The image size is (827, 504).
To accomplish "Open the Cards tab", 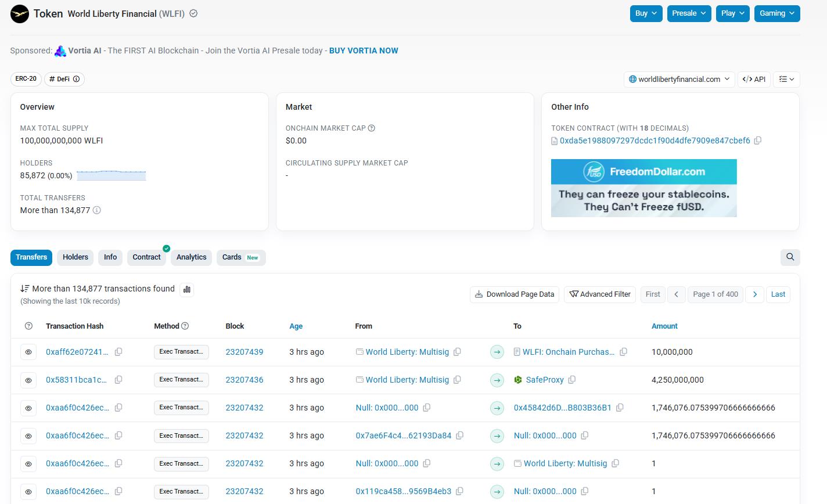I will 241,257.
